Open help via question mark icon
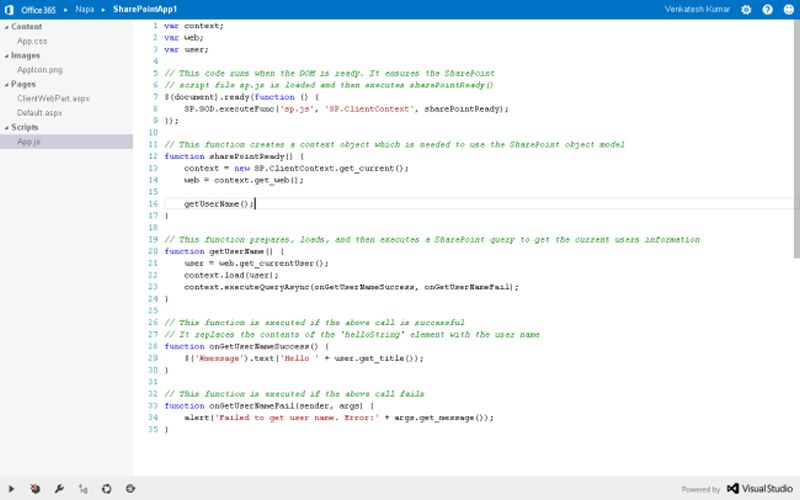800x500 pixels. (x=767, y=10)
